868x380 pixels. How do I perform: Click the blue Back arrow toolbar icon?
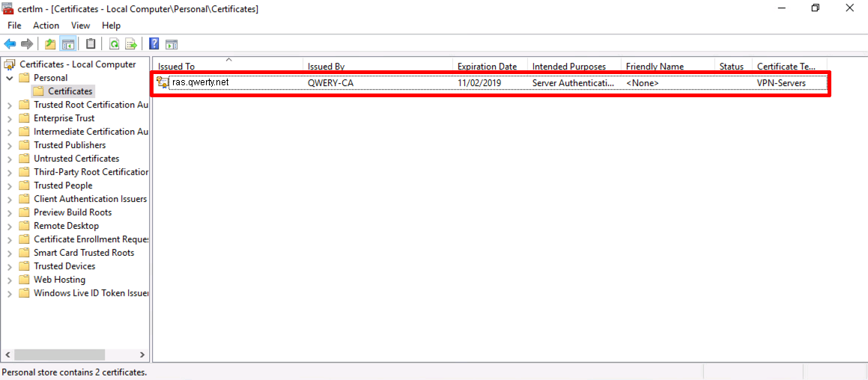coord(10,43)
